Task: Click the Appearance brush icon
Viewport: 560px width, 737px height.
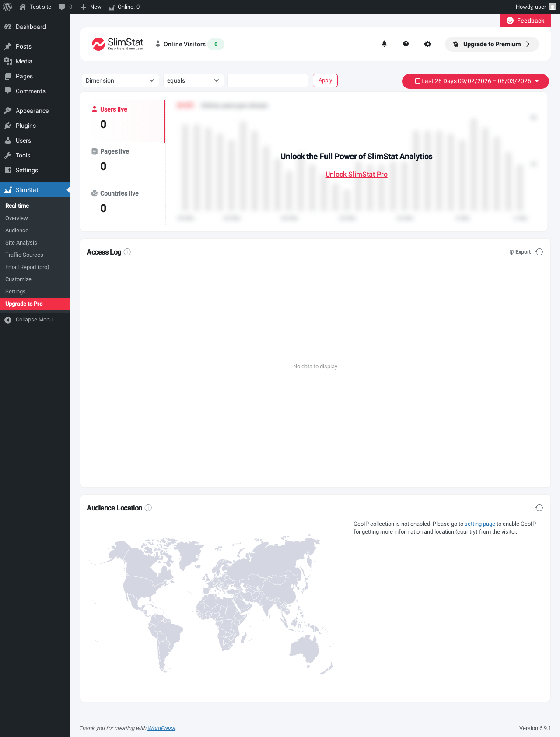Action: 8,111
